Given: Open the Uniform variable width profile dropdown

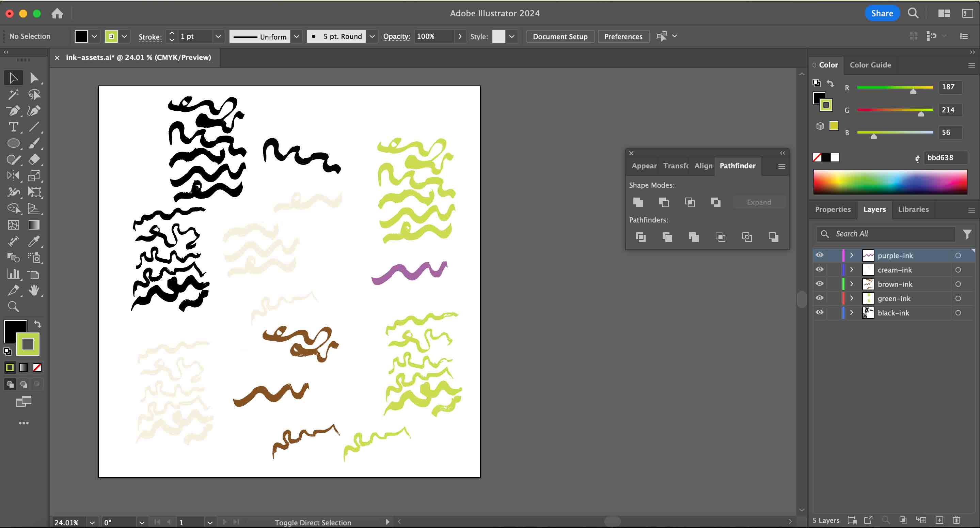Looking at the screenshot, I should pyautogui.click(x=297, y=36).
